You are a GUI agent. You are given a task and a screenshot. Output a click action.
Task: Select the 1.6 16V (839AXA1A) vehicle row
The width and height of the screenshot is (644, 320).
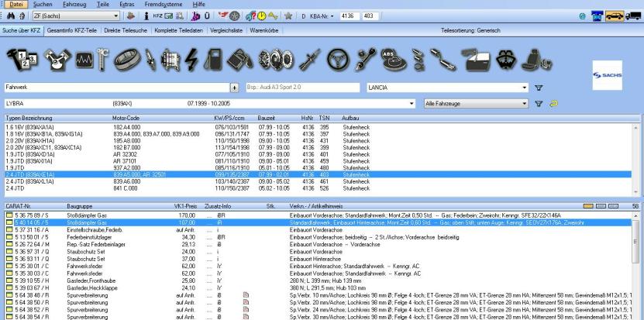(x=318, y=127)
